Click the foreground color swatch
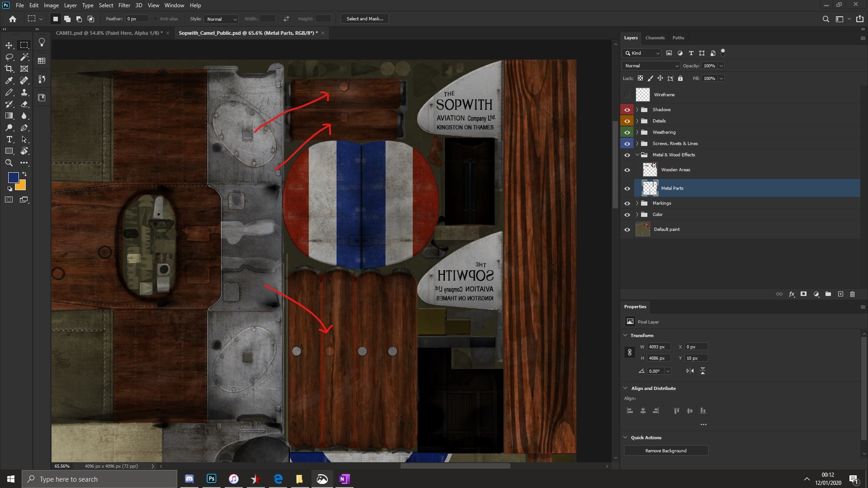 pyautogui.click(x=13, y=177)
